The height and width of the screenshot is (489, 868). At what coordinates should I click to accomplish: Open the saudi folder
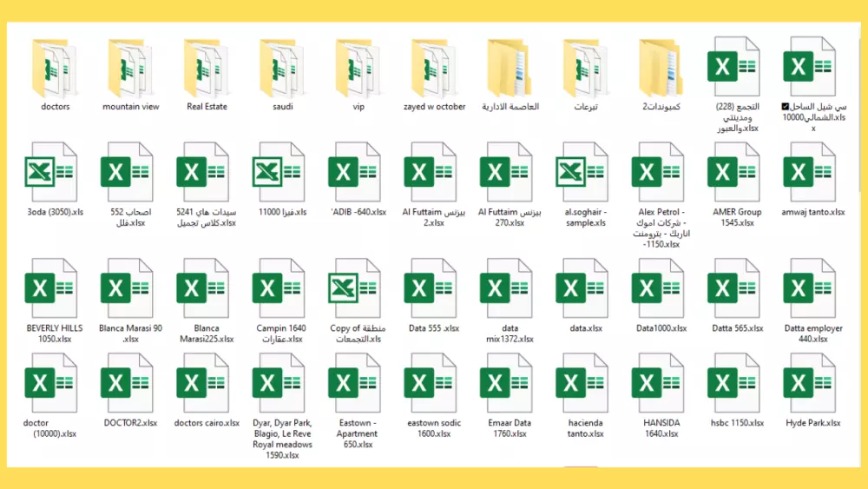[x=281, y=68]
